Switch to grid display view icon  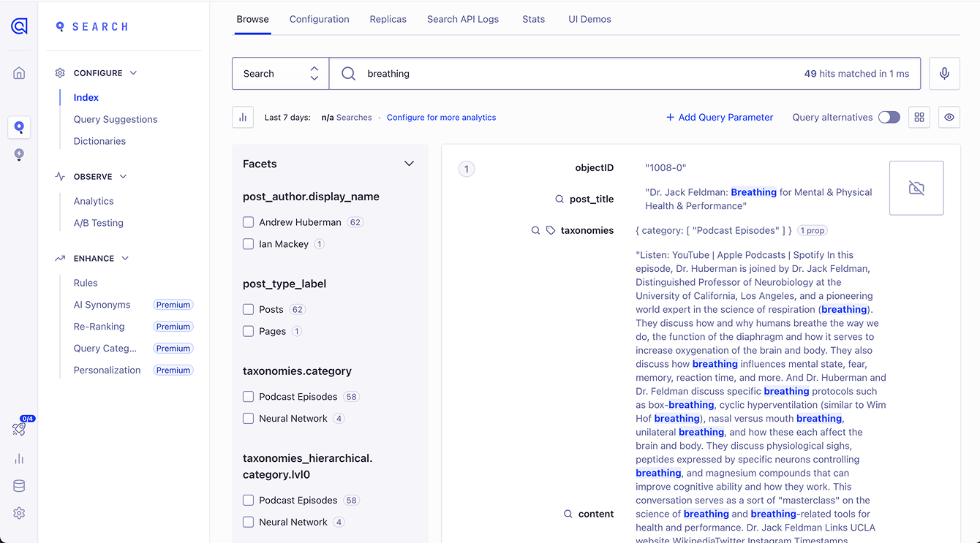(x=919, y=117)
